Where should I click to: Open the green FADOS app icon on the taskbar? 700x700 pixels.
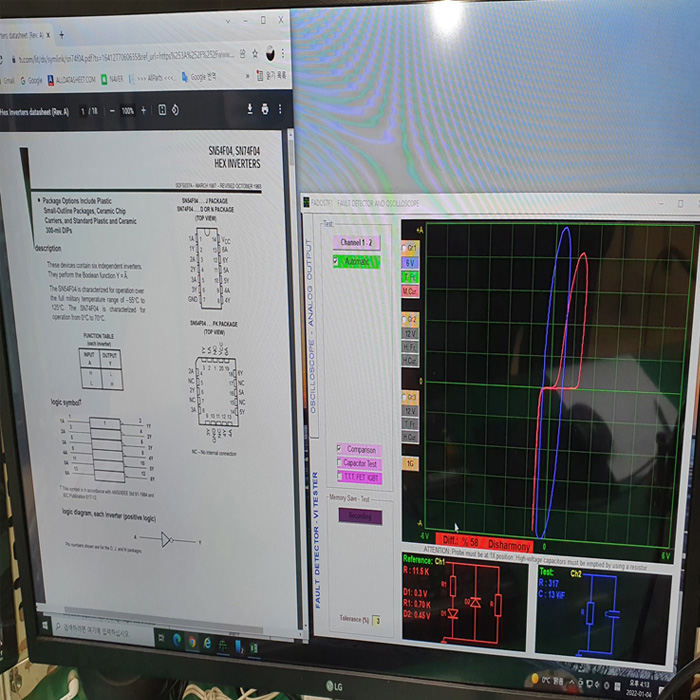click(x=223, y=645)
